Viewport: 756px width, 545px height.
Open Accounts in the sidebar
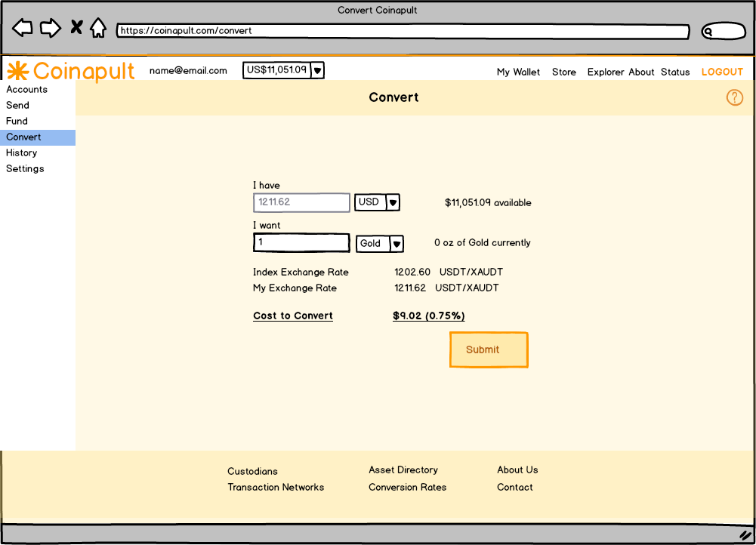pyautogui.click(x=26, y=89)
